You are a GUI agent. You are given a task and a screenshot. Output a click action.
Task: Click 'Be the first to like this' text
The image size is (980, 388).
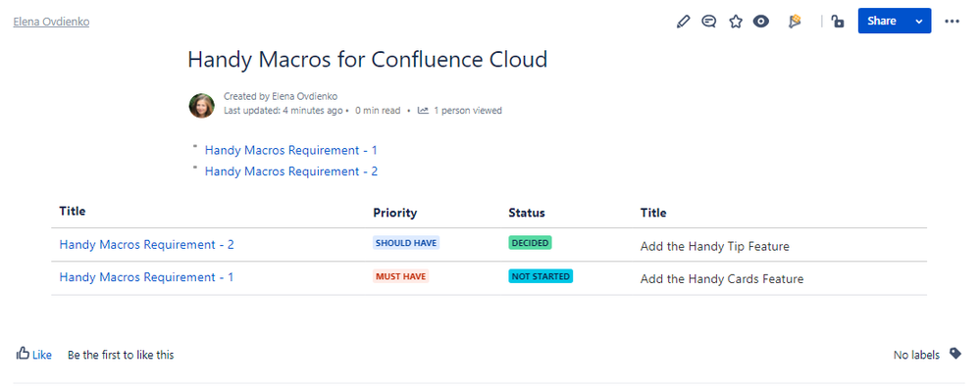tap(121, 355)
